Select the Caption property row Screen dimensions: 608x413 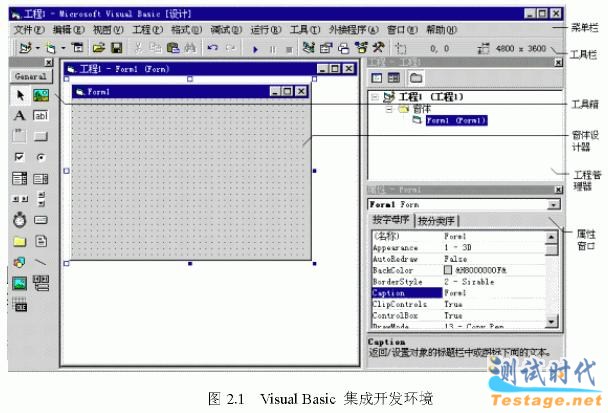click(x=405, y=292)
